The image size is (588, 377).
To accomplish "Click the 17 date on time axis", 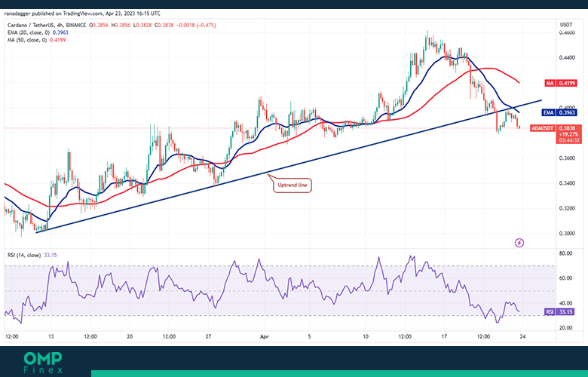I will click(444, 336).
